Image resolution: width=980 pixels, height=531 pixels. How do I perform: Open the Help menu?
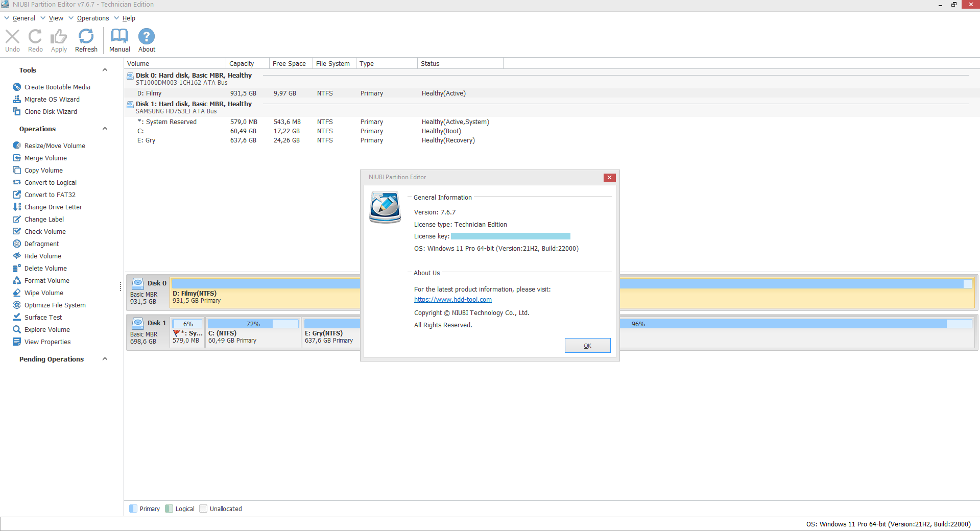coord(129,18)
